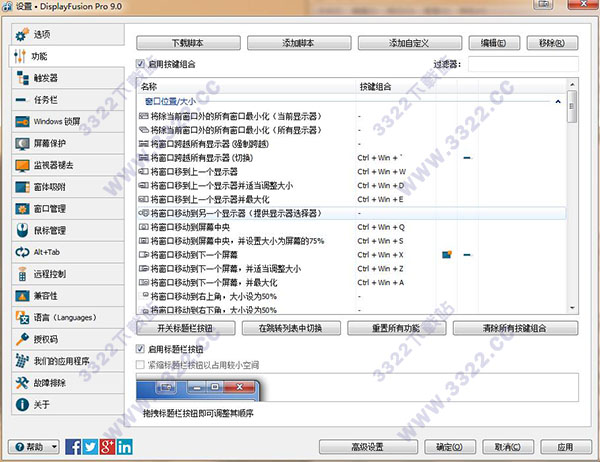Click the list scroll down arrow

click(572, 308)
